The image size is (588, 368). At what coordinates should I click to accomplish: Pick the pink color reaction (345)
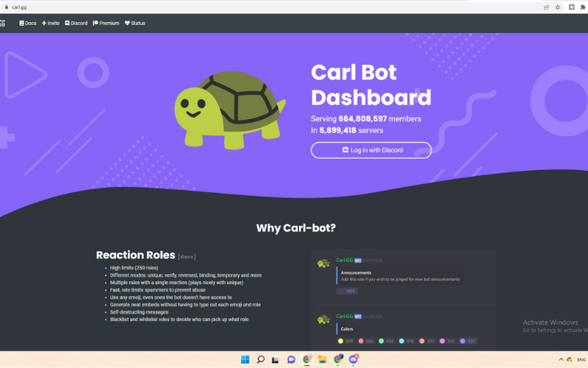(447, 341)
